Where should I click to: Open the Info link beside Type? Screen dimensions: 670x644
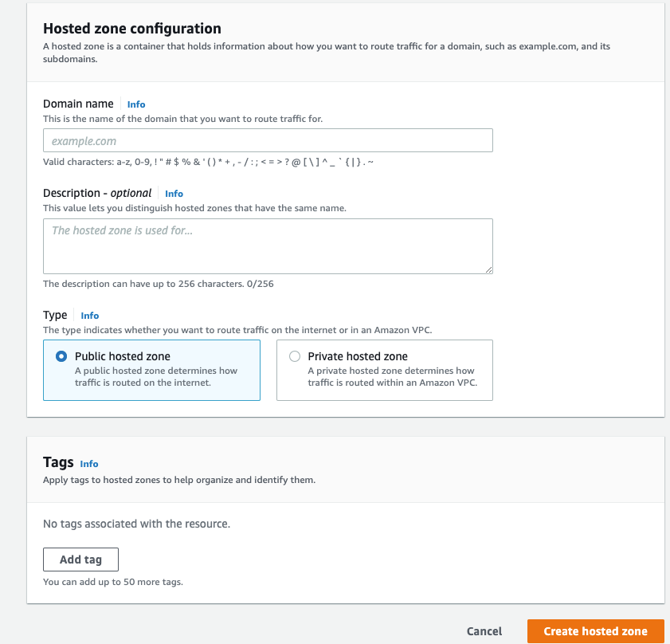(90, 316)
